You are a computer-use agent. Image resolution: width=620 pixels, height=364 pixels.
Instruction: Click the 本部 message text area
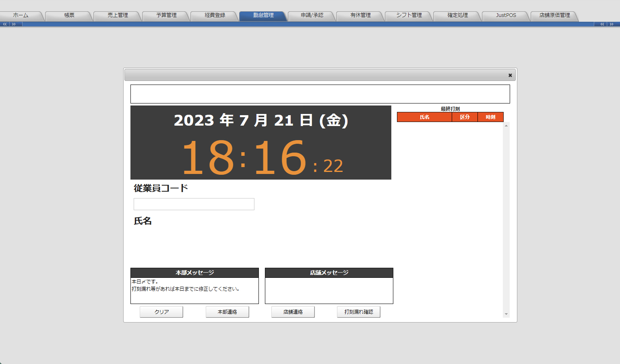coord(194,291)
